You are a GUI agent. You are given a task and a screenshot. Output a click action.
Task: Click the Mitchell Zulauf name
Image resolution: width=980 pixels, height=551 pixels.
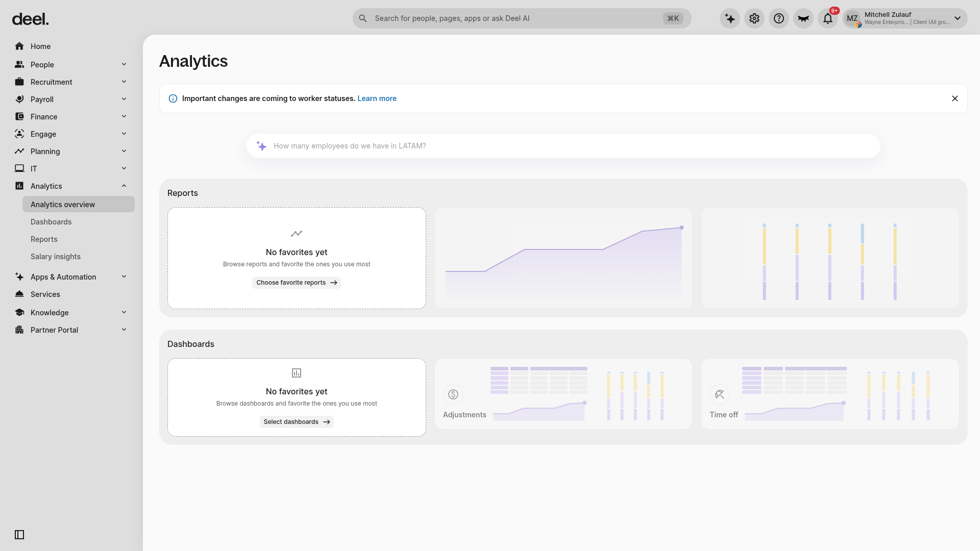pos(888,15)
